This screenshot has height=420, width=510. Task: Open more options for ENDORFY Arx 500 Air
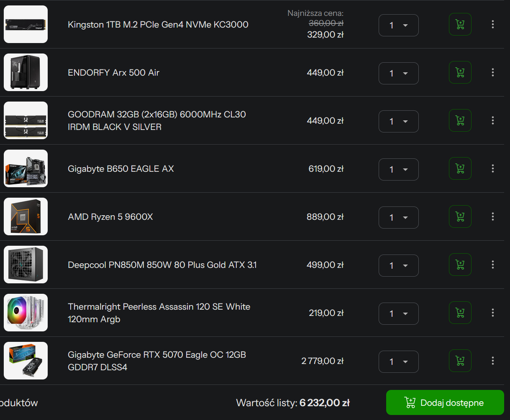[x=493, y=72]
